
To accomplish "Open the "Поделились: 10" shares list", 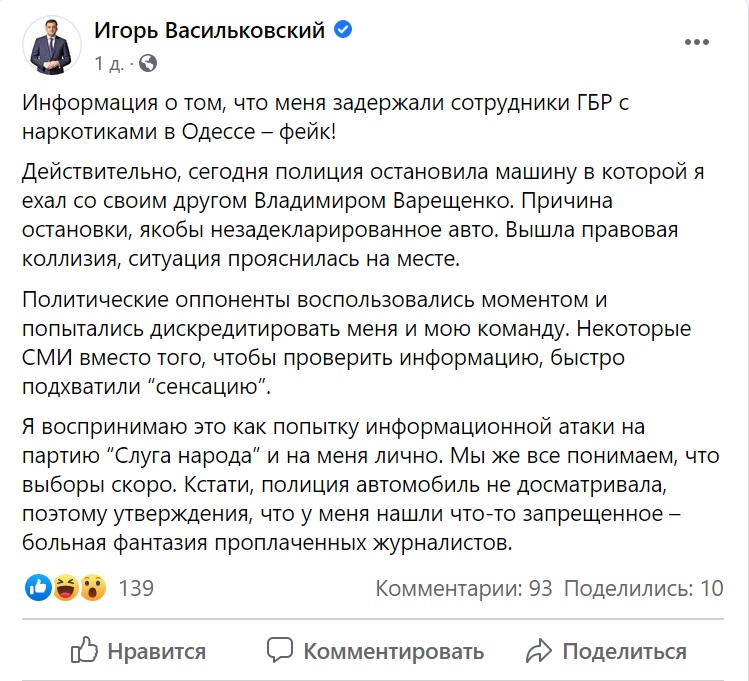I will coord(646,588).
